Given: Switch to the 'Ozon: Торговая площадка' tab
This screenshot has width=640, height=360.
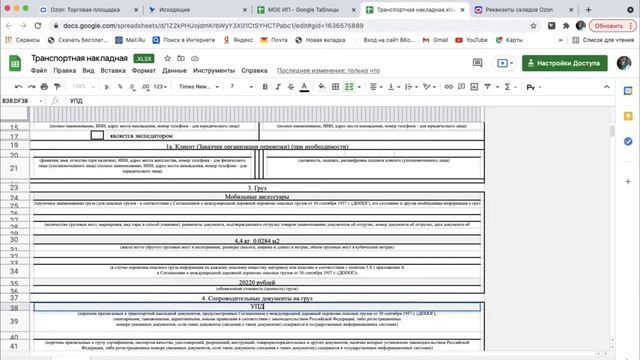Looking at the screenshot, I should [x=85, y=9].
